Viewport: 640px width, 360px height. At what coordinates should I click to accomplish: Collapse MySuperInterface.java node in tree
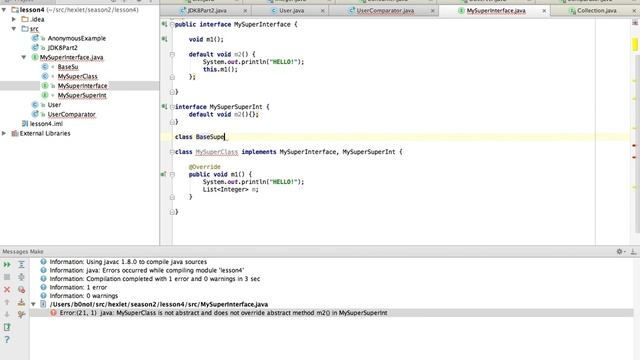point(24,57)
